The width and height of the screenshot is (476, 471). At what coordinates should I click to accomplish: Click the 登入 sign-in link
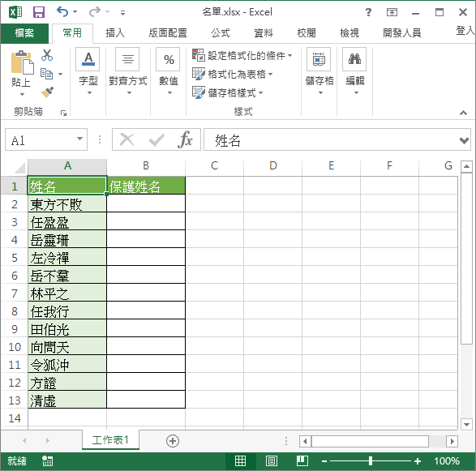(465, 31)
